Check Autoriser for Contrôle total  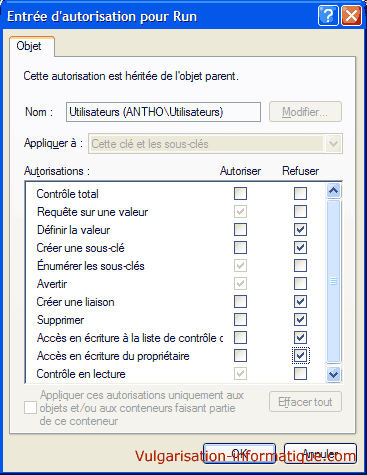coord(240,193)
